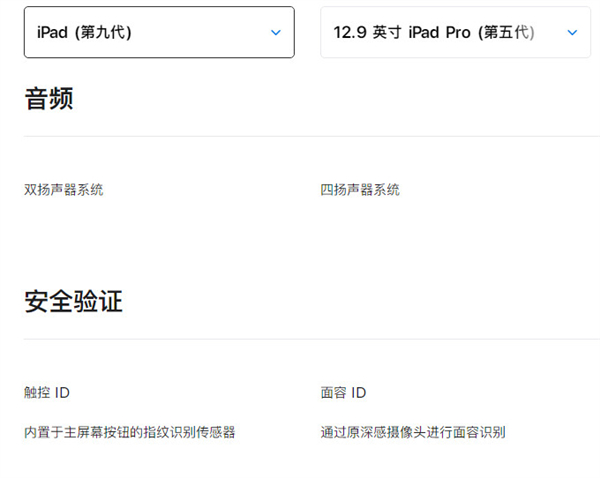The width and height of the screenshot is (600, 478).
Task: Click the 触控 ID label
Action: [x=47, y=392]
